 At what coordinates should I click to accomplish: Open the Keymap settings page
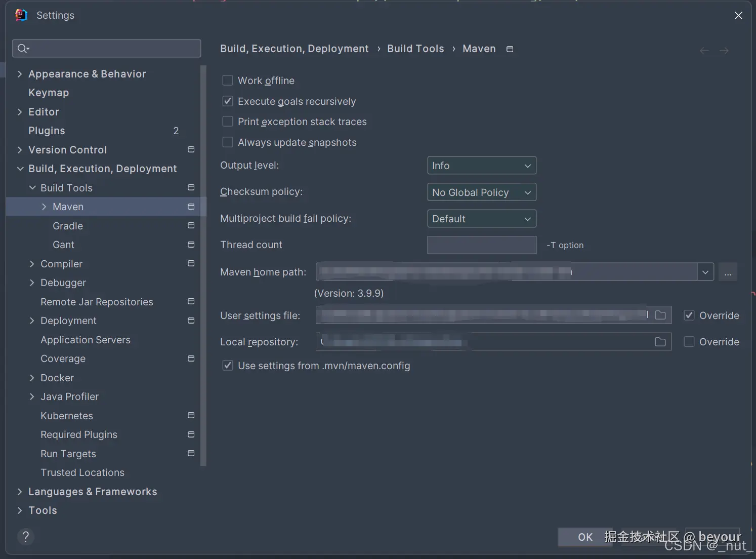(49, 93)
